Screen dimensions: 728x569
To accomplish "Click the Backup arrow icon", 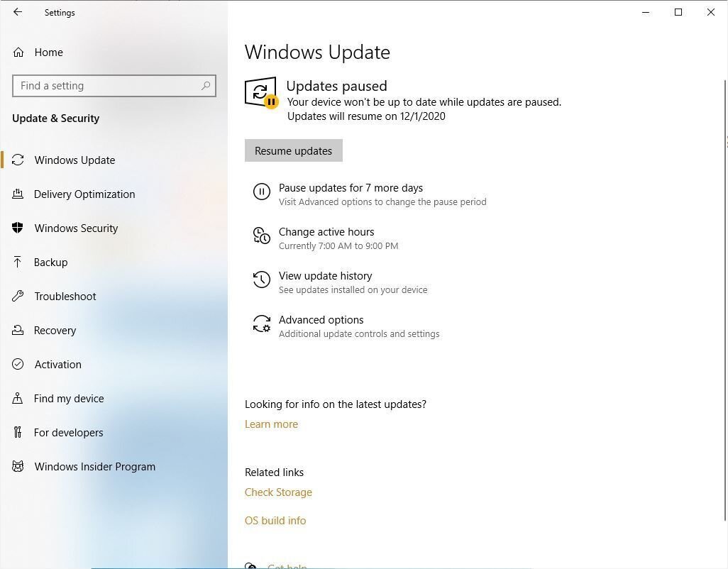I will click(18, 263).
